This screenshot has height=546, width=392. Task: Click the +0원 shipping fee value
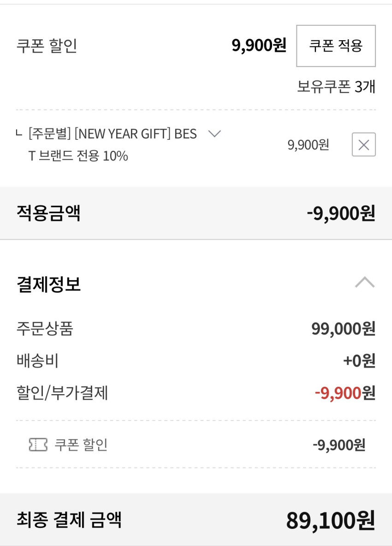pos(359,361)
